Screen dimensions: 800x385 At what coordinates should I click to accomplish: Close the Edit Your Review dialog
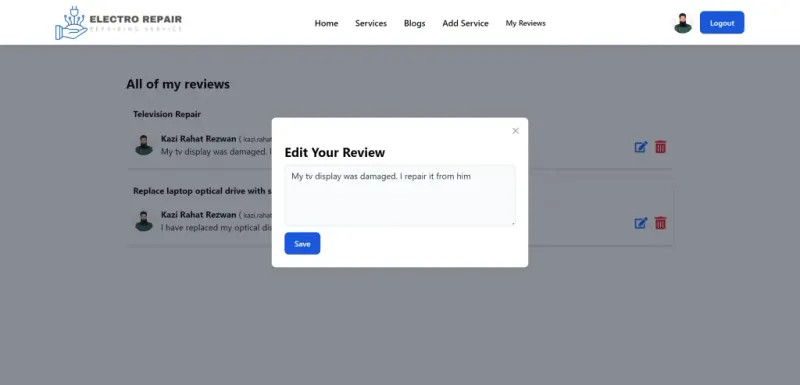515,131
